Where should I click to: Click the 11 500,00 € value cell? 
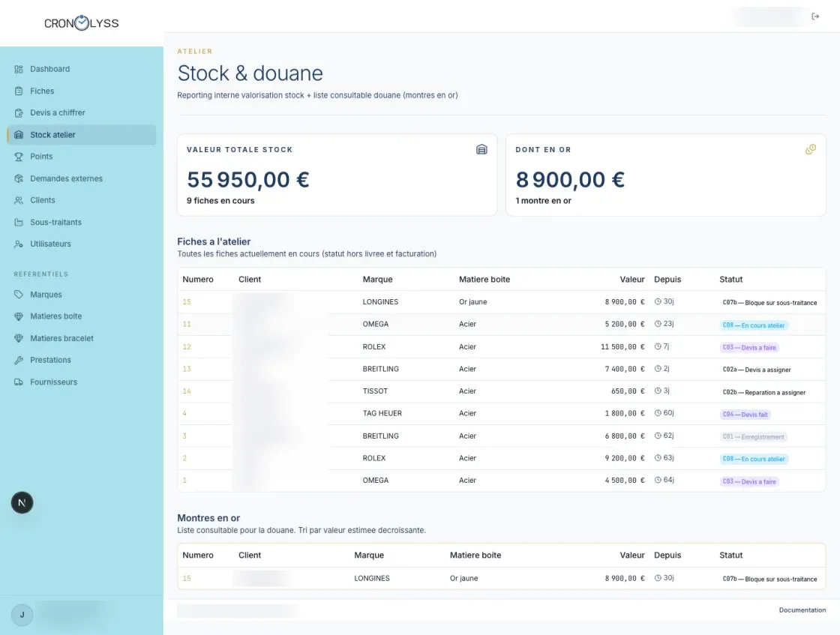622,347
